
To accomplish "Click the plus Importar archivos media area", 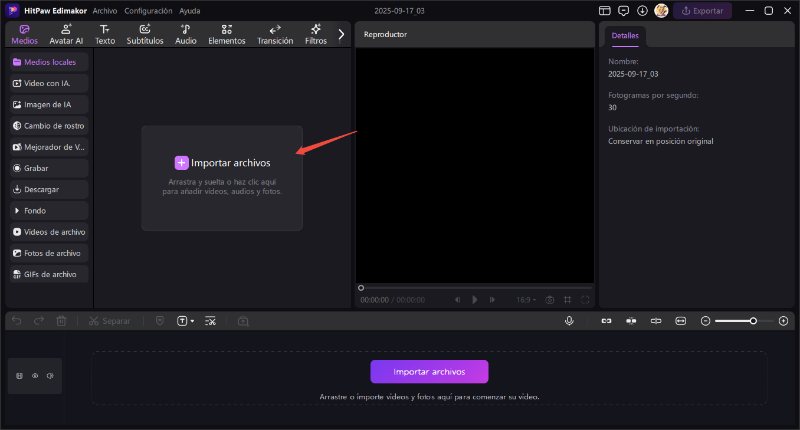I will click(222, 178).
